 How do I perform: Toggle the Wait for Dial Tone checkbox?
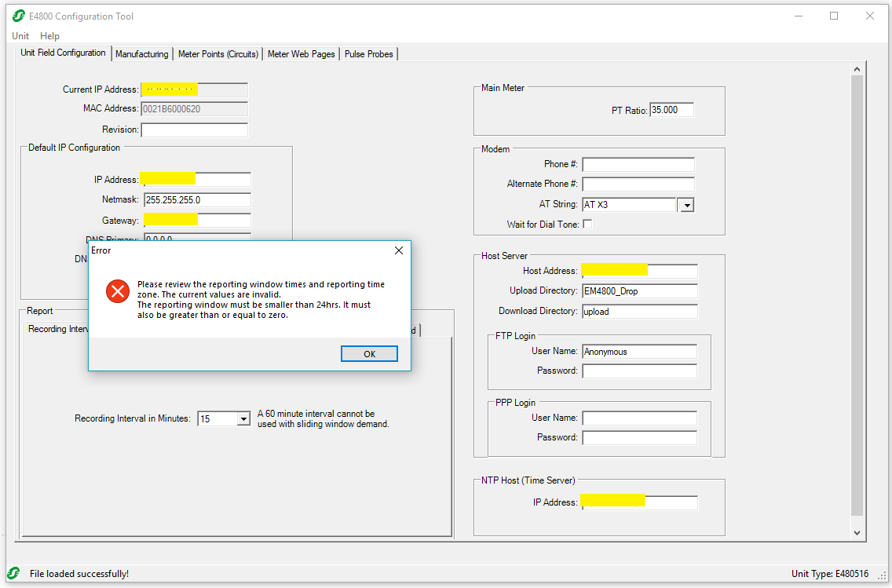pyautogui.click(x=587, y=224)
